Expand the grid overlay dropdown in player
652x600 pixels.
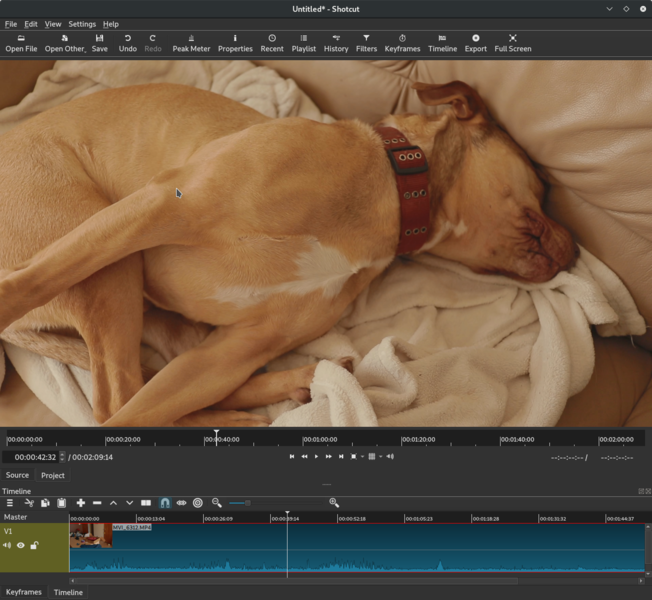(x=380, y=457)
